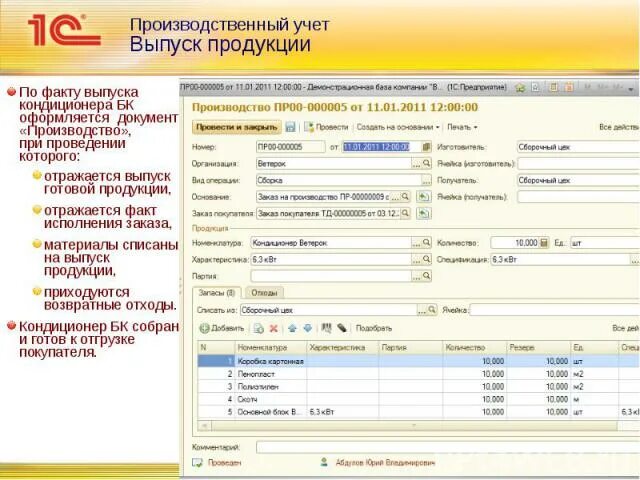Select the Полиэтилен row
Image resolution: width=640 pixels, height=480 pixels.
coord(418,387)
